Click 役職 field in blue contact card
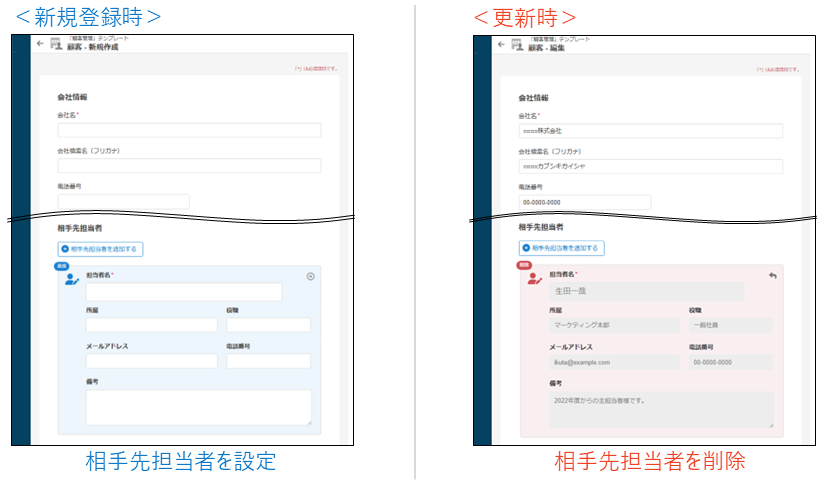The image size is (833, 482). pyautogui.click(x=268, y=325)
